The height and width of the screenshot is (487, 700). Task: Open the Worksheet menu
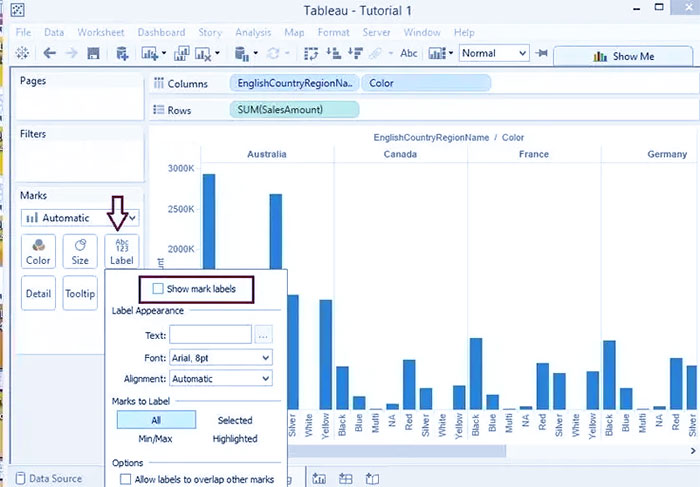point(101,32)
